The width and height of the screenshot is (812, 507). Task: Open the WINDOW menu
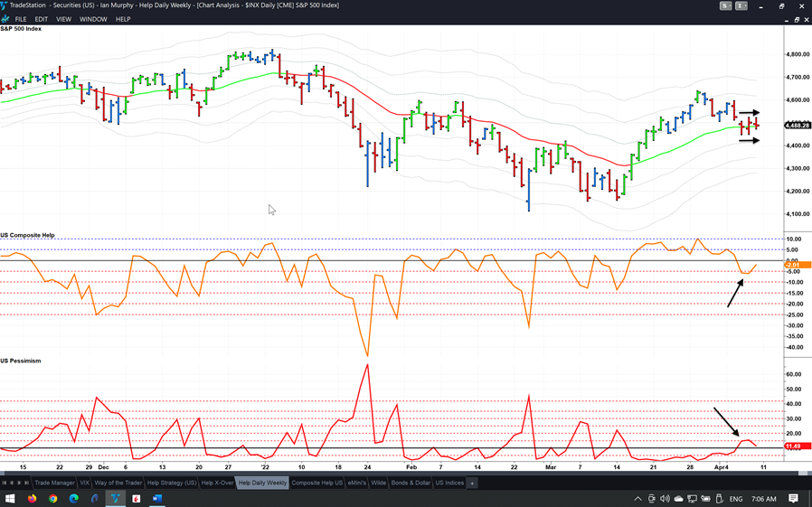tap(92, 19)
